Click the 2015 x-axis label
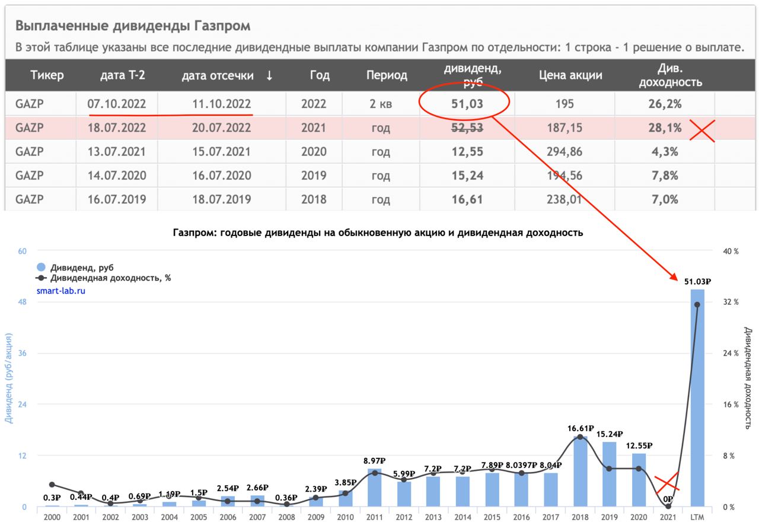 click(492, 517)
